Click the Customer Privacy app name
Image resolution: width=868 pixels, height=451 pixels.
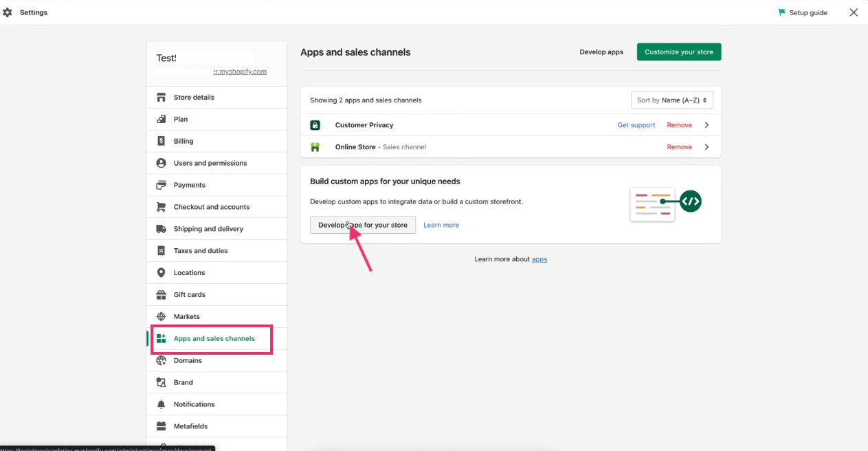tap(364, 125)
